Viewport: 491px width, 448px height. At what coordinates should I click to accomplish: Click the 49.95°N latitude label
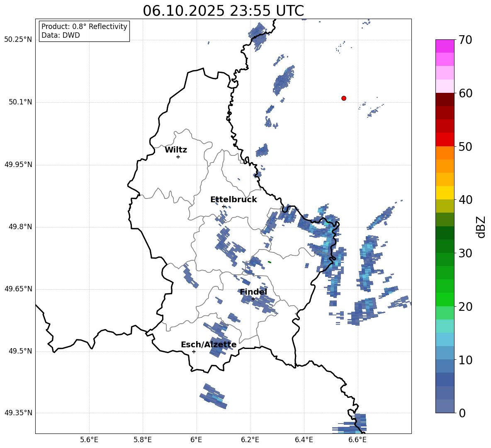pyautogui.click(x=18, y=165)
